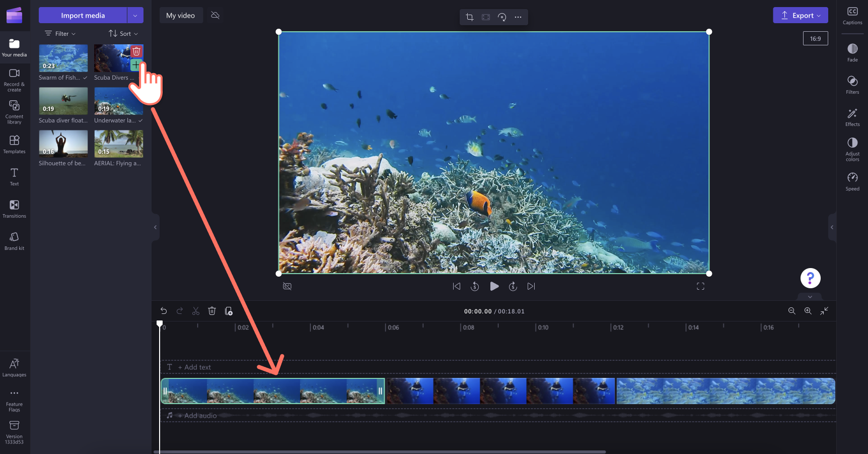The image size is (868, 454).
Task: Select the Crop tool
Action: 470,17
